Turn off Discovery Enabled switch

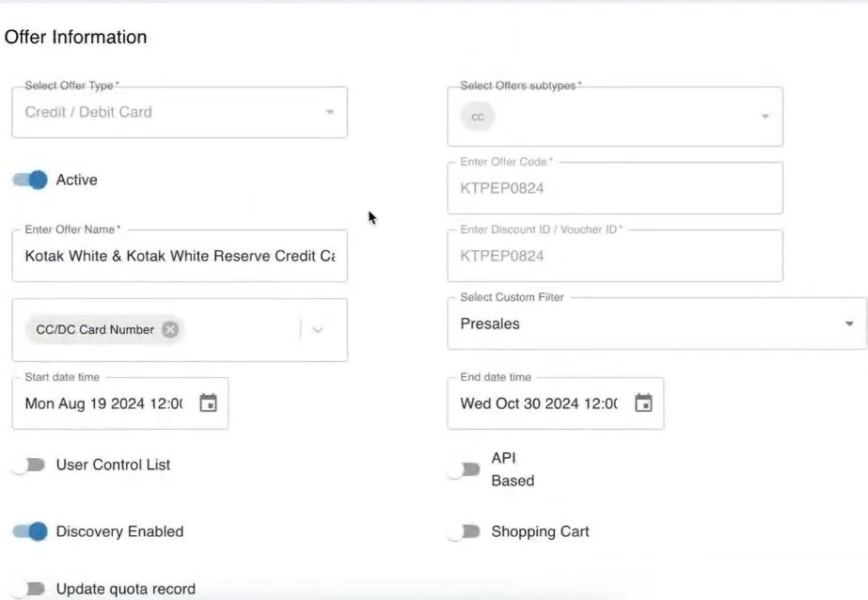(x=30, y=531)
